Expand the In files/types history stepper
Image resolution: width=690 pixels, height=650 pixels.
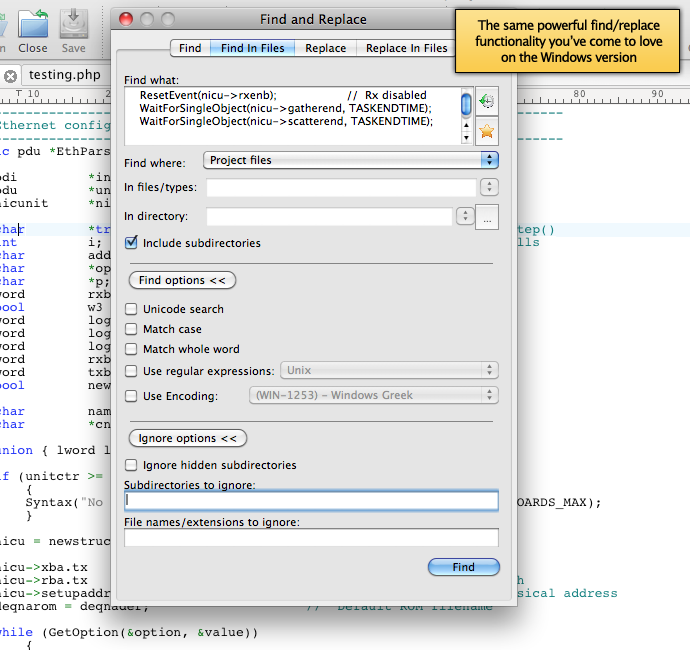(489, 187)
